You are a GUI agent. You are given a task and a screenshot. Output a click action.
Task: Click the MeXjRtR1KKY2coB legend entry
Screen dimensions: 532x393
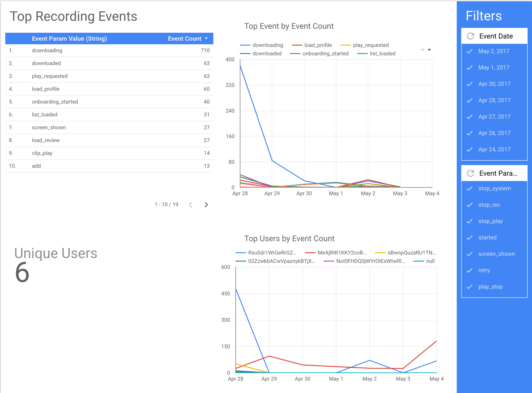342,253
